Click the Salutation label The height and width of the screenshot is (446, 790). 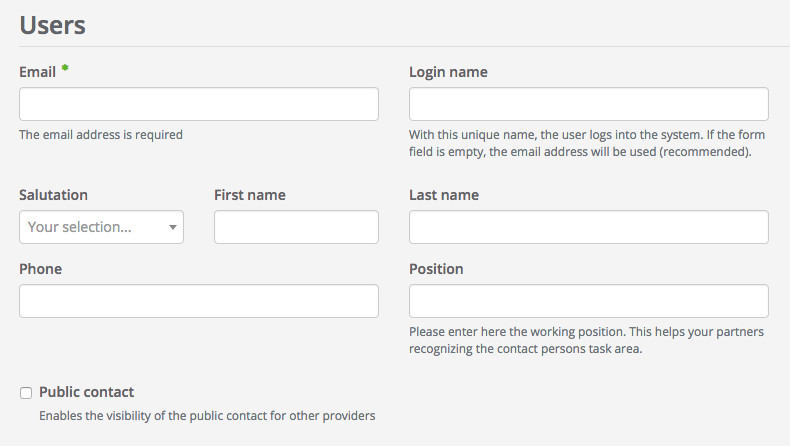(53, 195)
